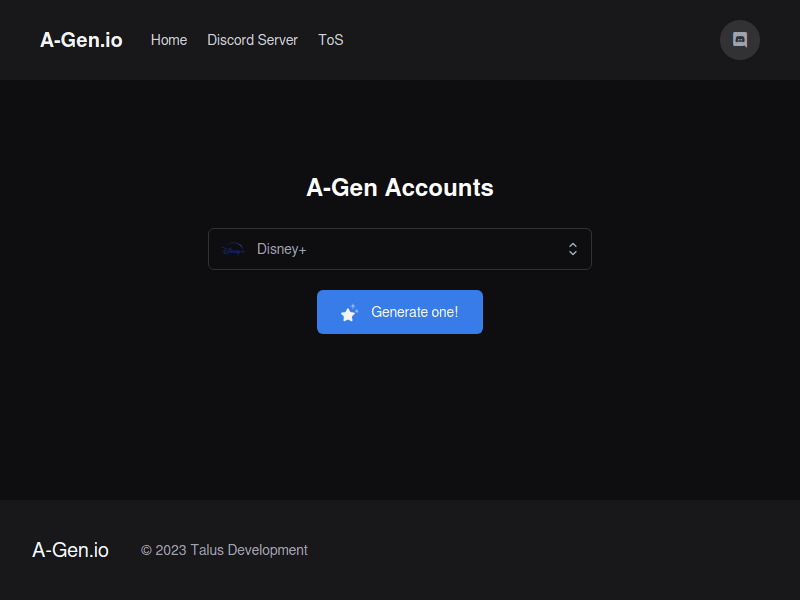Image resolution: width=800 pixels, height=600 pixels.
Task: Go to the Discord Server nav item
Action: tap(252, 40)
